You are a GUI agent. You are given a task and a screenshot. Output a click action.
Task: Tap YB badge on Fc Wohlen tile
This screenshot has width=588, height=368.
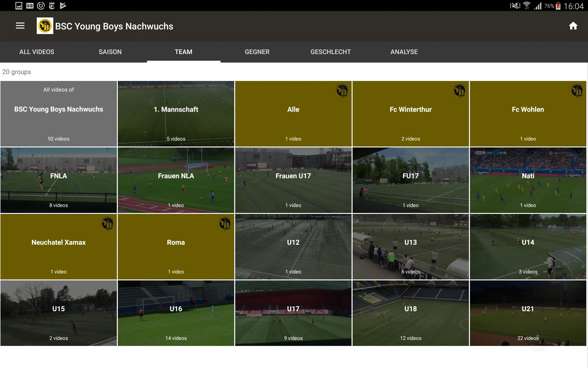pyautogui.click(x=577, y=91)
